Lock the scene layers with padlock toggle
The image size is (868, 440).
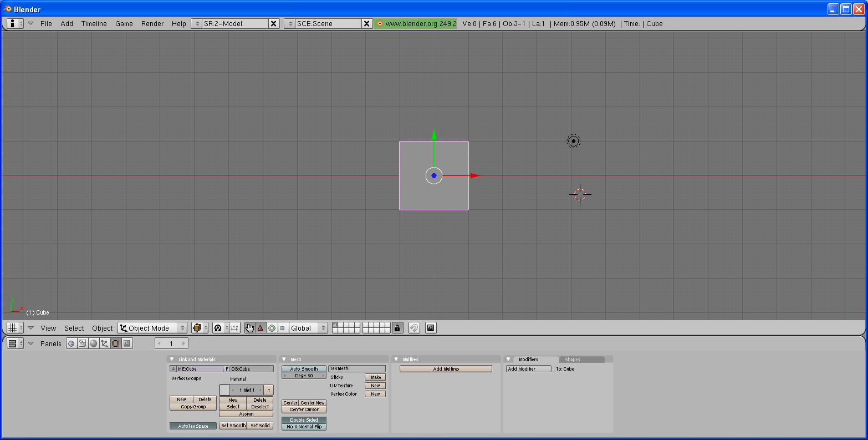(397, 327)
